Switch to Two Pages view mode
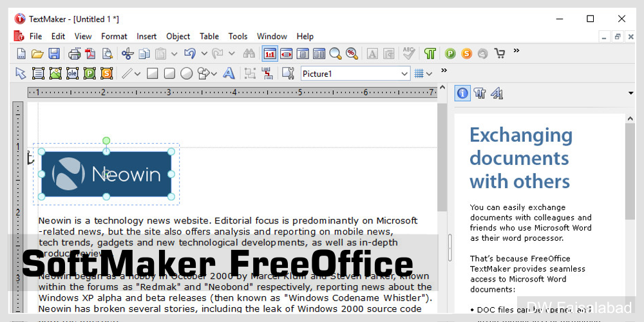 pyautogui.click(x=319, y=53)
